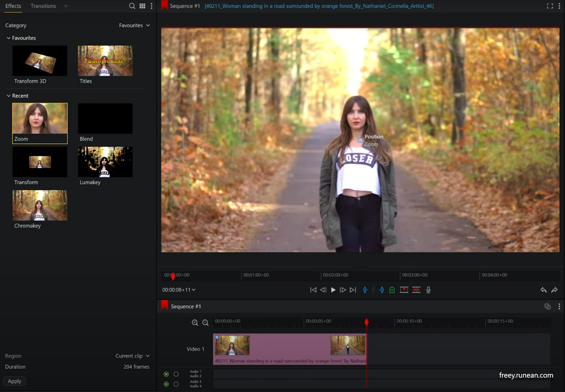Click the mark in point icon
This screenshot has width=565, height=392.
click(x=365, y=290)
